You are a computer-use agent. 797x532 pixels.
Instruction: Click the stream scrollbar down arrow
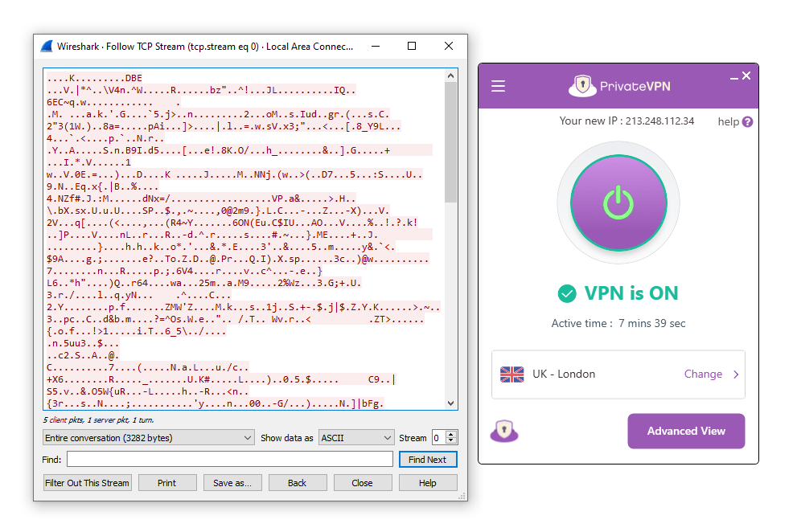click(451, 403)
